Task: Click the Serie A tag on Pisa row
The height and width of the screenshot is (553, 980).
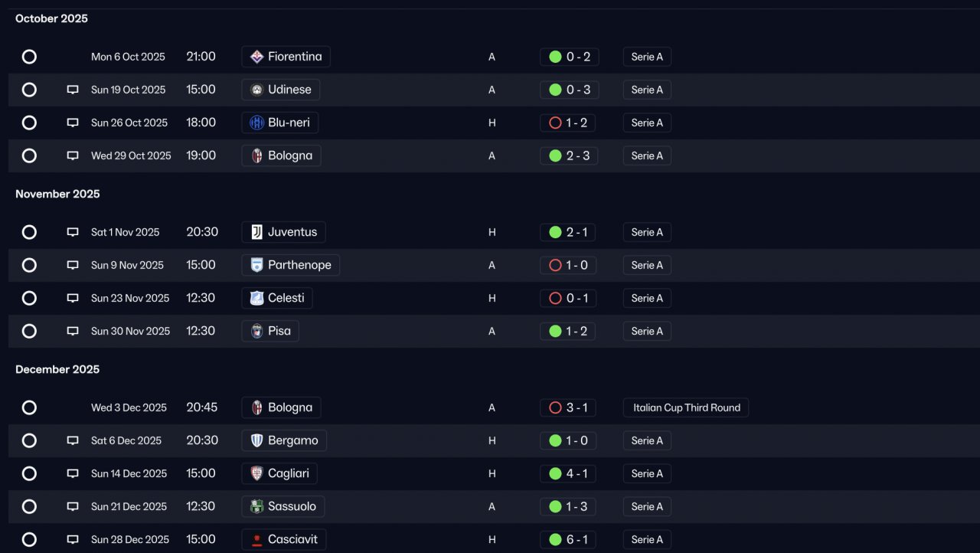Action: click(647, 331)
